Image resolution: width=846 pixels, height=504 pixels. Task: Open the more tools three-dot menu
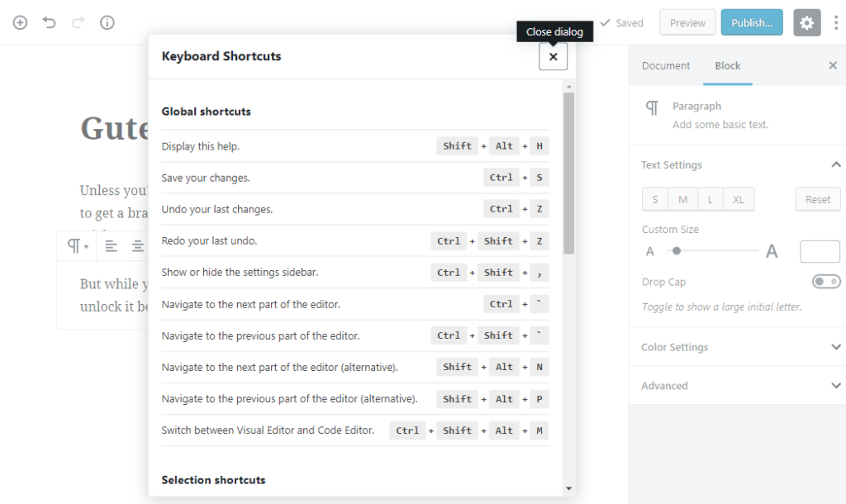837,22
